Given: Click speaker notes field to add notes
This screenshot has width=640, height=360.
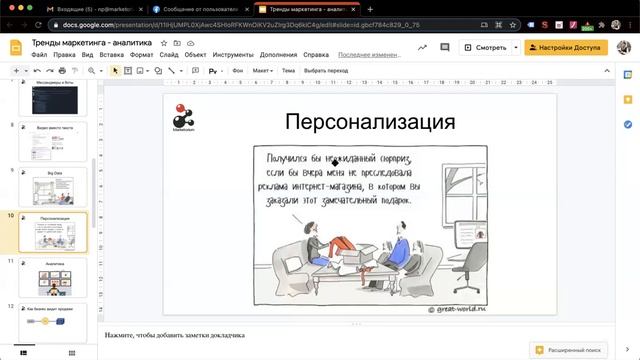Looking at the screenshot, I should pos(356,335).
